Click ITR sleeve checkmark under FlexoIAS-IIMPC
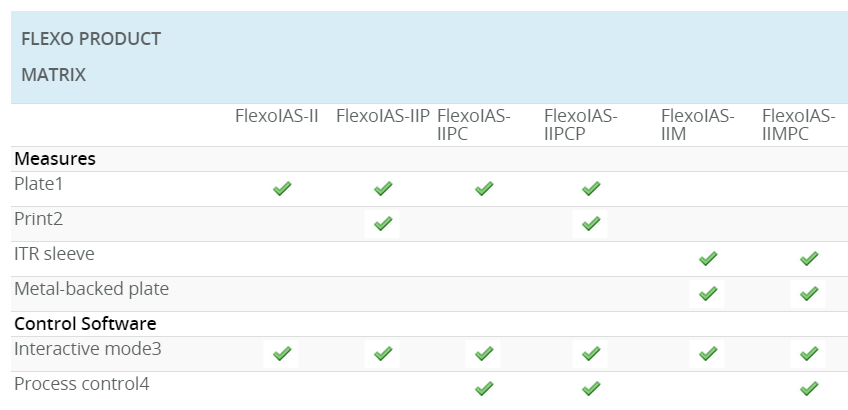Image resolution: width=848 pixels, height=410 pixels. click(x=809, y=258)
